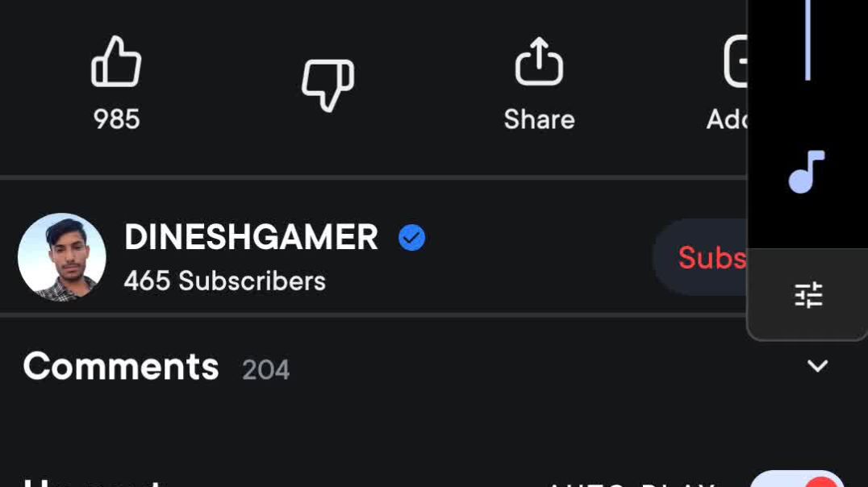Screen dimensions: 868x487
Task: Toggle the Auto Play switch
Action: click(x=797, y=481)
